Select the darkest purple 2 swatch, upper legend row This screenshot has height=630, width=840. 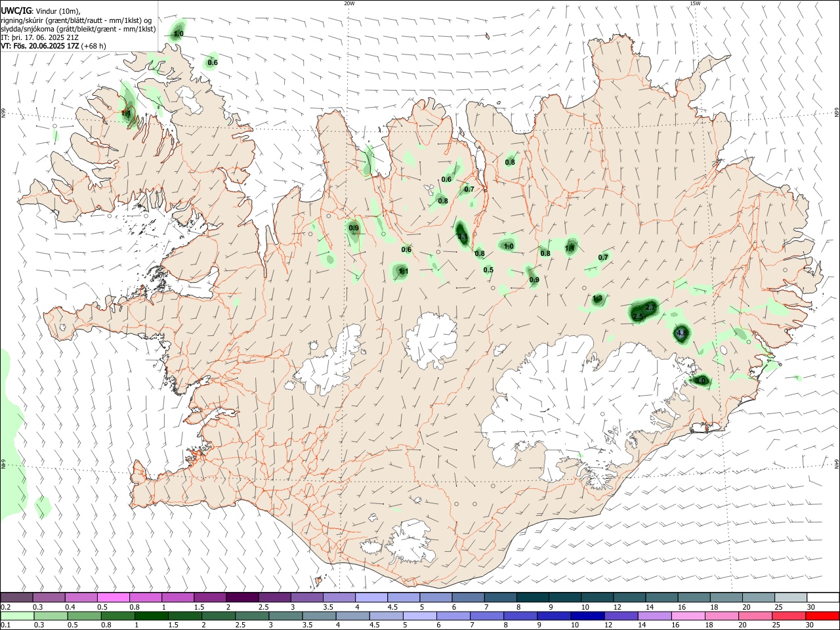[x=241, y=598]
